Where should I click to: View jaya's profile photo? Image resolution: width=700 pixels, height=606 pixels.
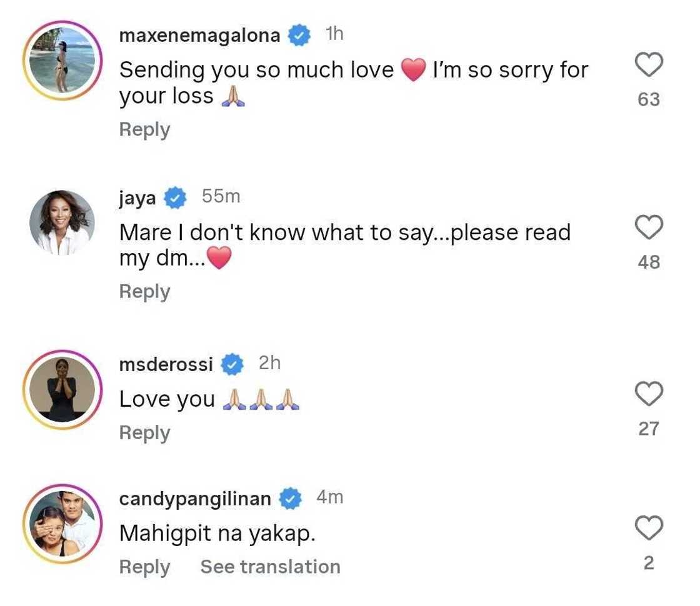tap(62, 223)
